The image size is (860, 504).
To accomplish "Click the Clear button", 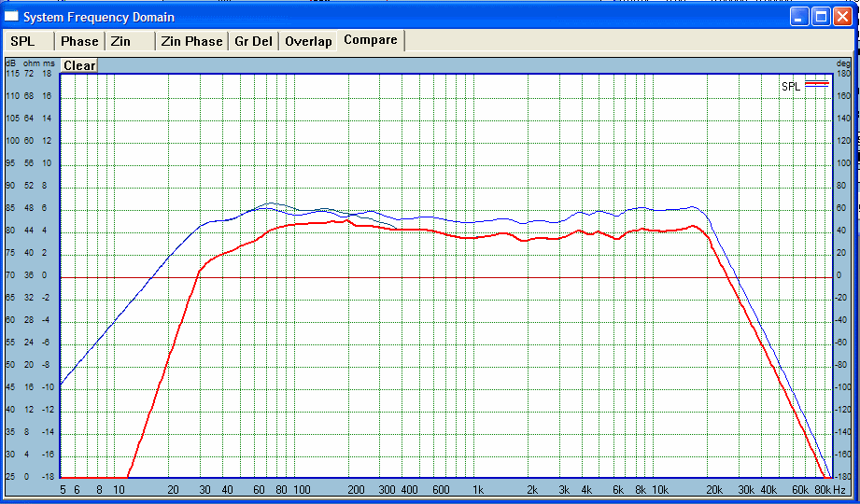I will (79, 66).
